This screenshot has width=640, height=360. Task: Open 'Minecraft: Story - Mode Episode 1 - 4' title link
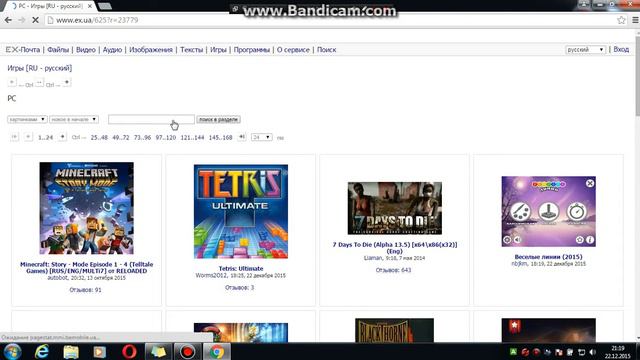(x=87, y=267)
